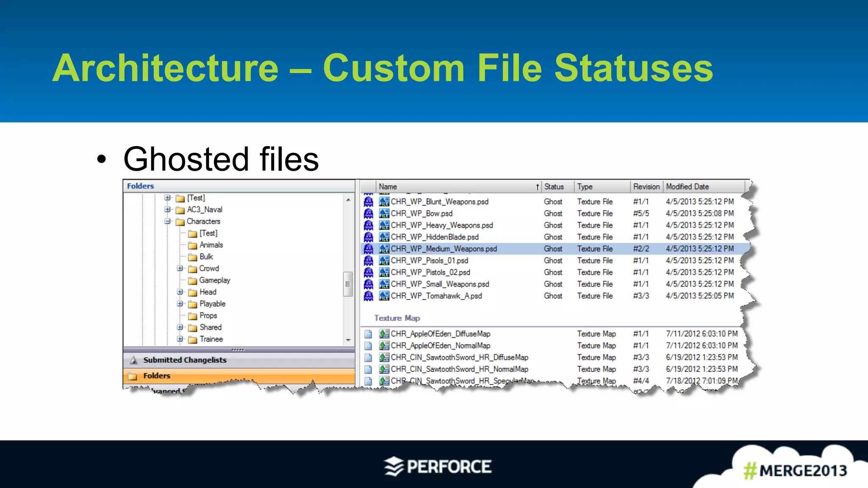This screenshot has width=868, height=488.
Task: Select file CHR_WP_Pistols_02.psd
Action: tap(430, 272)
